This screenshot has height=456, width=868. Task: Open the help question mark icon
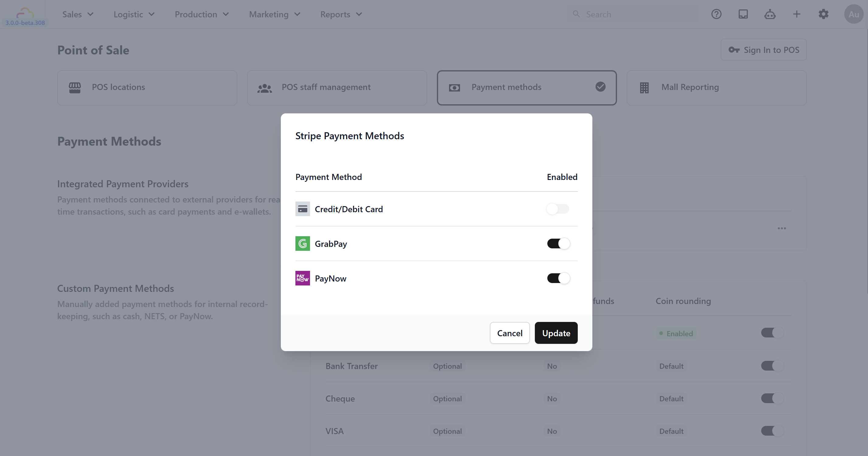tap(716, 14)
